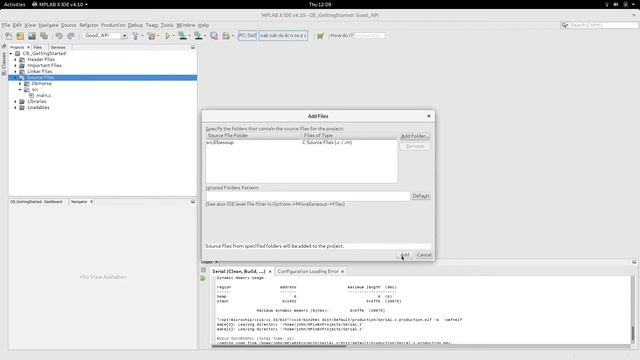This screenshot has width=640, height=360.
Task: Switch to the Files tab
Action: point(38,47)
